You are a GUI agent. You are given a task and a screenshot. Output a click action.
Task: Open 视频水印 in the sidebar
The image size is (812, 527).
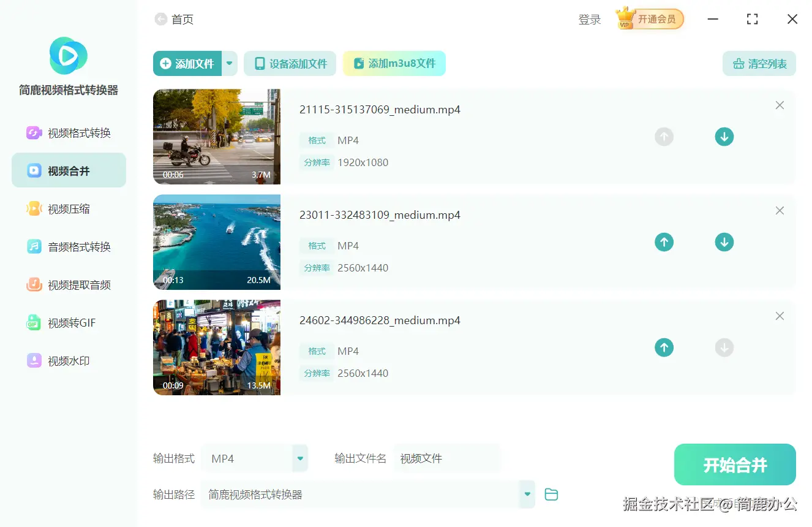(x=69, y=361)
